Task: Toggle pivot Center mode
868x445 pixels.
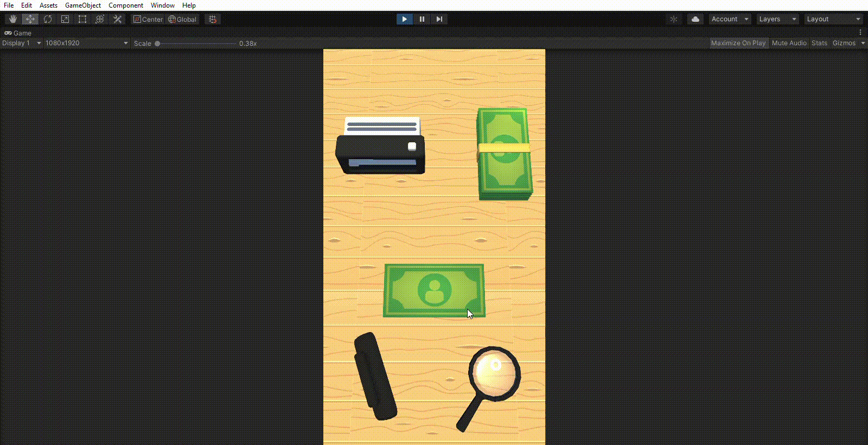Action: click(148, 19)
